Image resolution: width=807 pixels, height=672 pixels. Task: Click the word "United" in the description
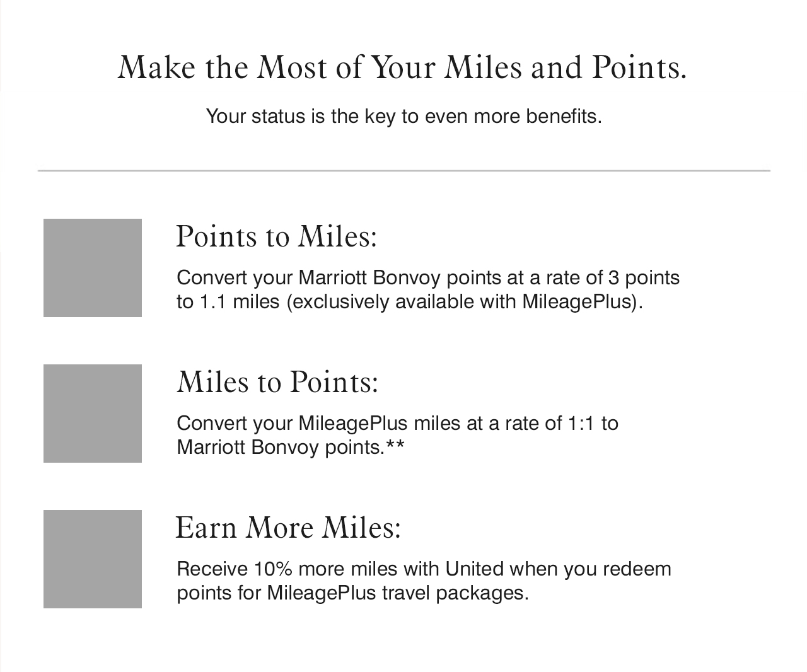click(475, 569)
